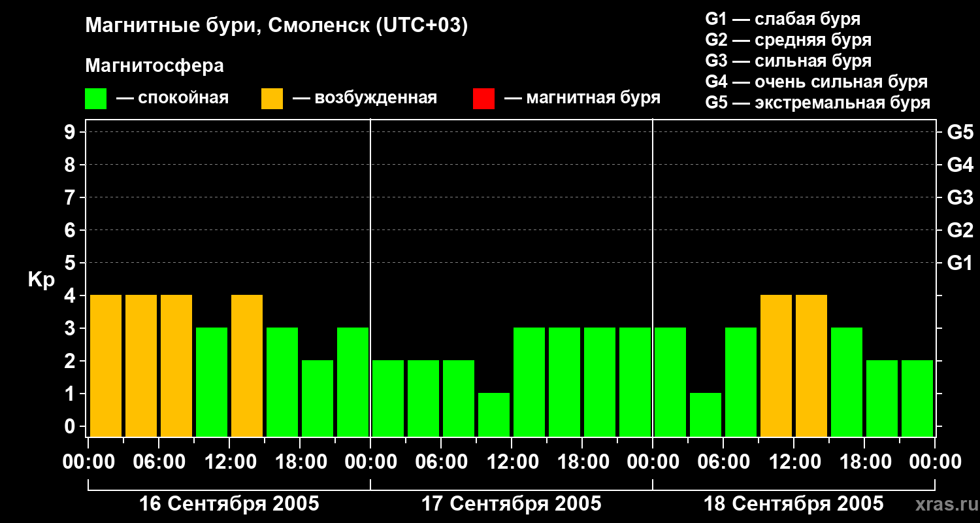The width and height of the screenshot is (980, 523).
Task: Click the 5 on the Kp axis
Action: point(71,263)
